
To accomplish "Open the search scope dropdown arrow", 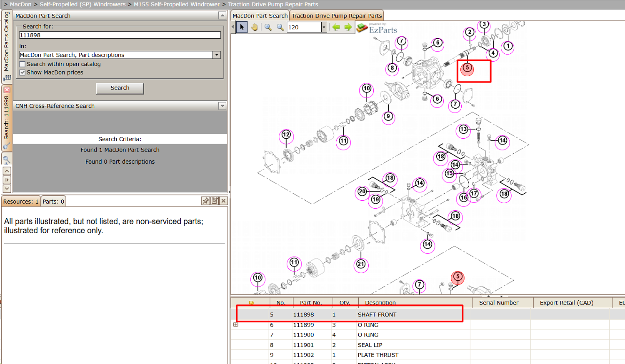I will pos(216,55).
